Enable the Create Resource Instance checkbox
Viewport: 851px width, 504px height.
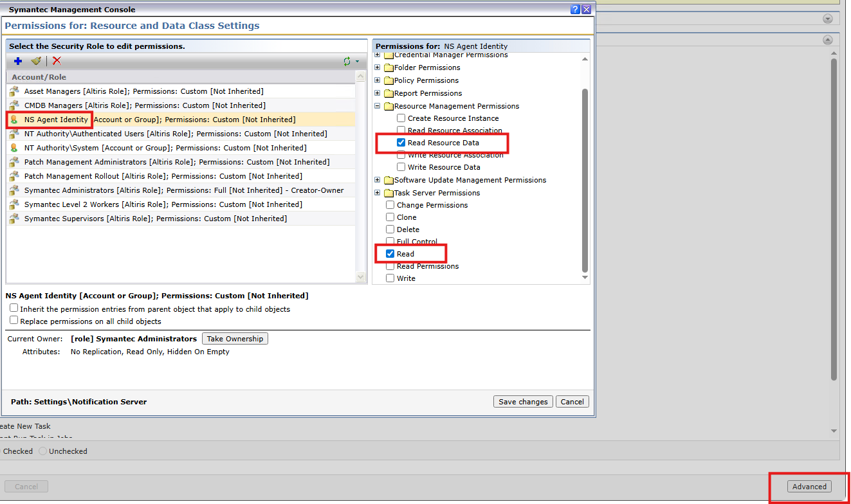(x=401, y=118)
